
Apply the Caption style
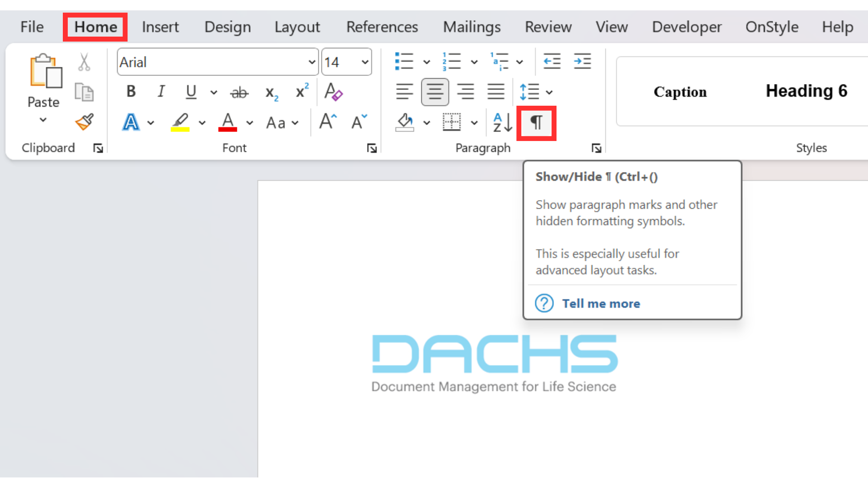tap(680, 92)
